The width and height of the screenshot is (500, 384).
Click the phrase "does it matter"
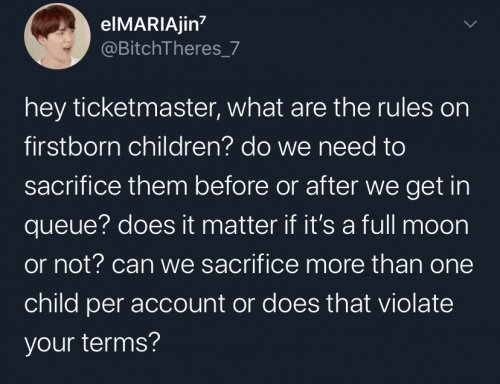point(197,225)
